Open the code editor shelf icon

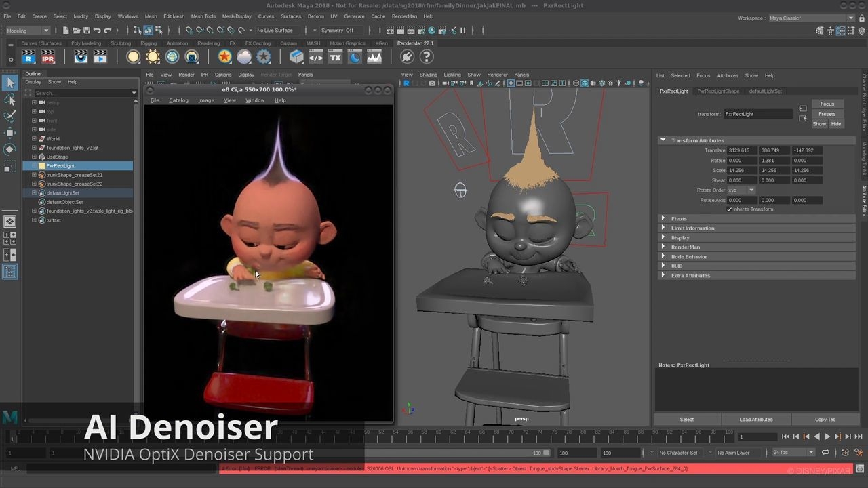[316, 57]
